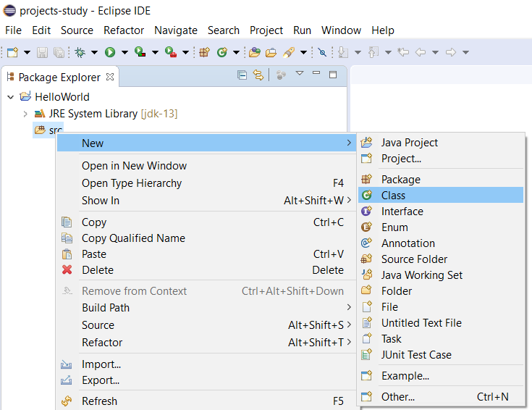532x410 pixels.
Task: Collapse the HelloWorld project node
Action: click(x=11, y=97)
